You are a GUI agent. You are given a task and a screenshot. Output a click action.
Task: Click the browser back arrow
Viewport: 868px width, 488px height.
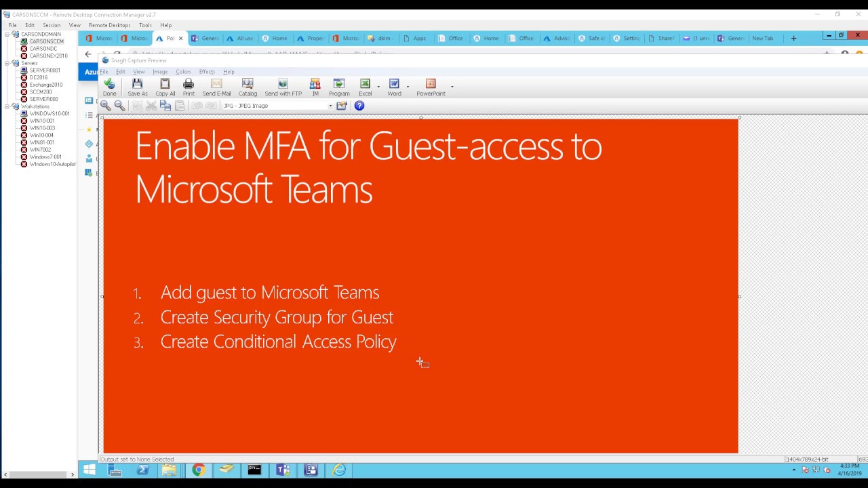pyautogui.click(x=87, y=54)
